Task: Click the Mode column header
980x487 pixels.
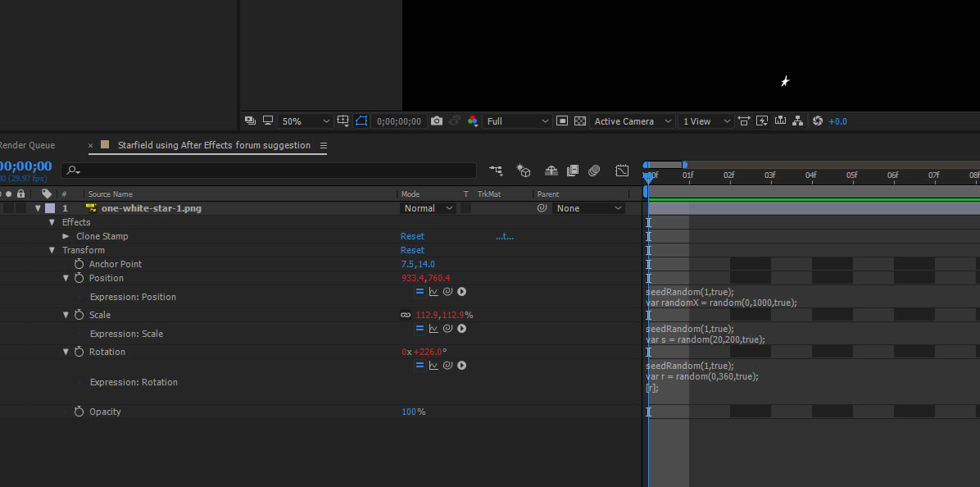Action: (411, 193)
